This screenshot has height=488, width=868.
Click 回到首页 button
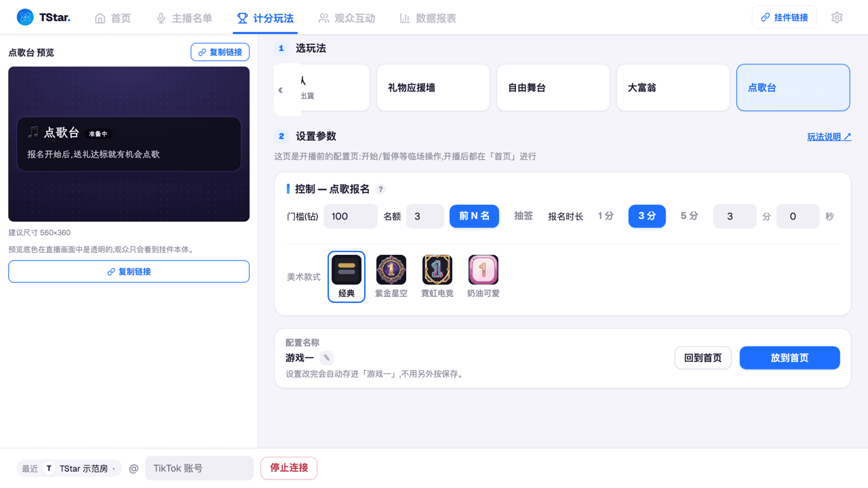[x=703, y=358]
